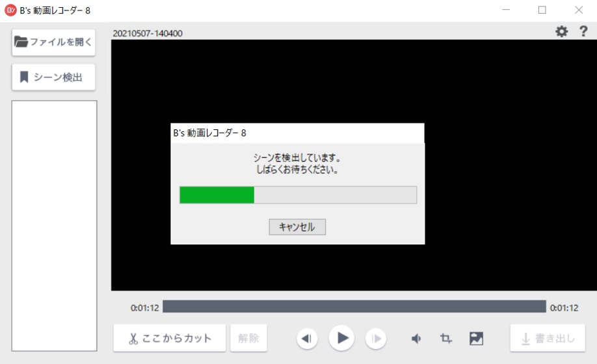Play the video
Screen dimensions: 597x364
pyautogui.click(x=341, y=338)
